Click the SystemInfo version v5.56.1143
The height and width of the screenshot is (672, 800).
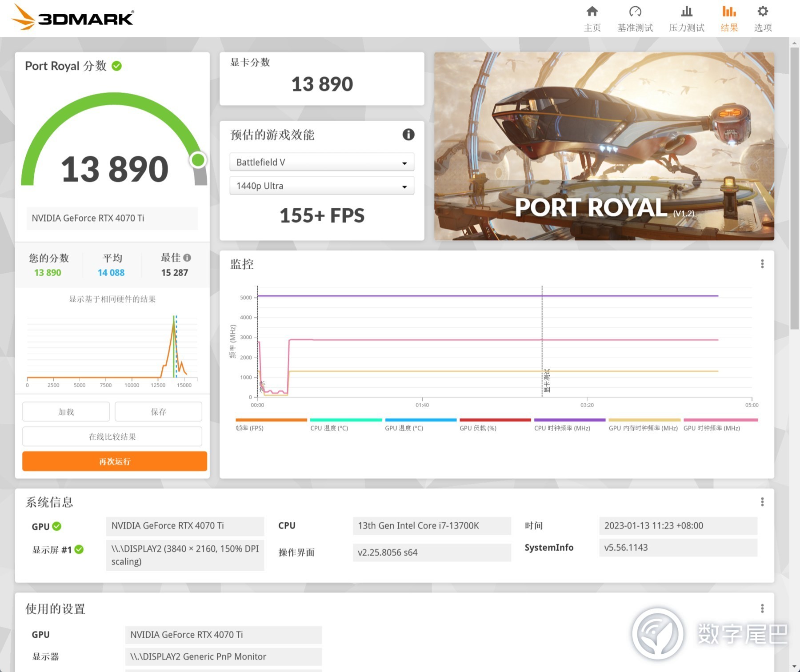[678, 548]
